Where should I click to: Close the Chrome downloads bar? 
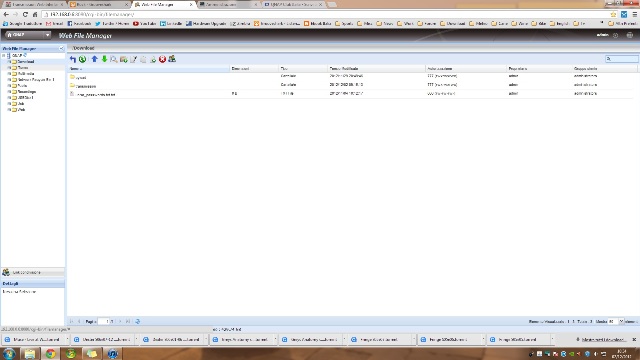(634, 340)
